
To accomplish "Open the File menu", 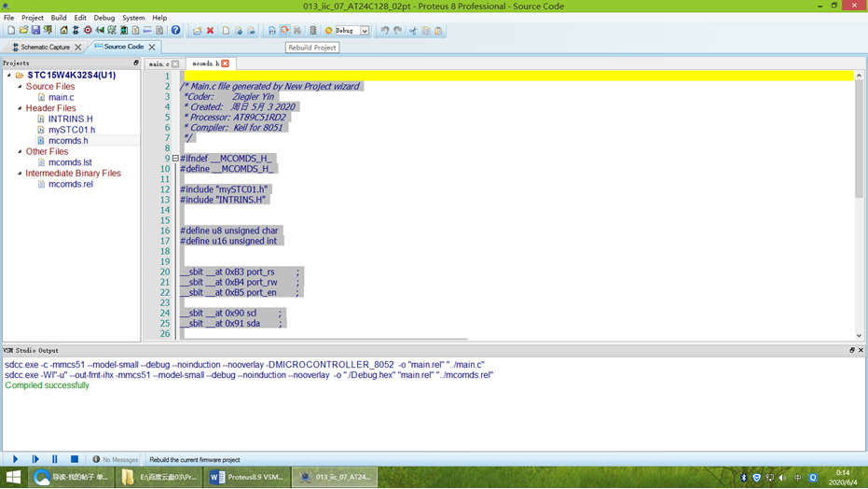I will tap(9, 18).
